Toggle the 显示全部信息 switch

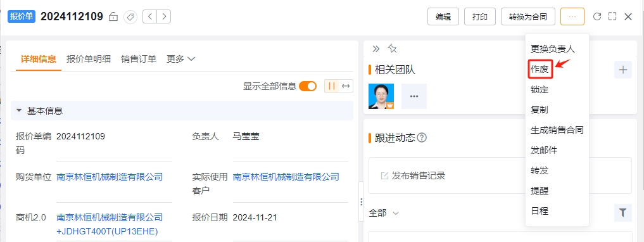point(308,86)
